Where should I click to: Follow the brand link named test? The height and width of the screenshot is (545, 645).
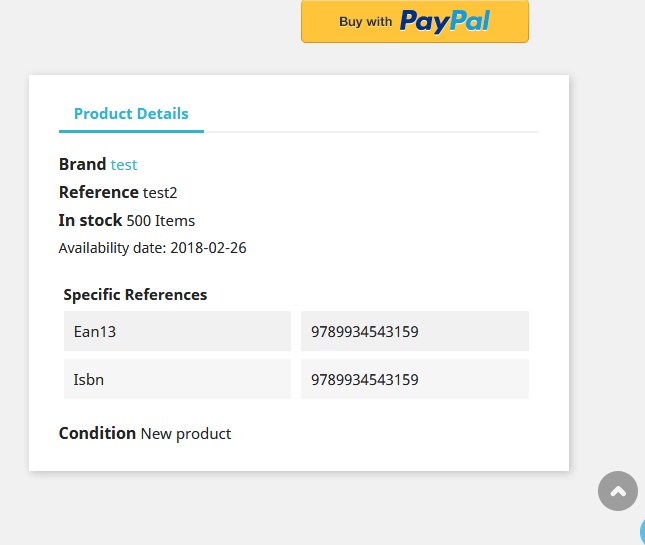(124, 165)
